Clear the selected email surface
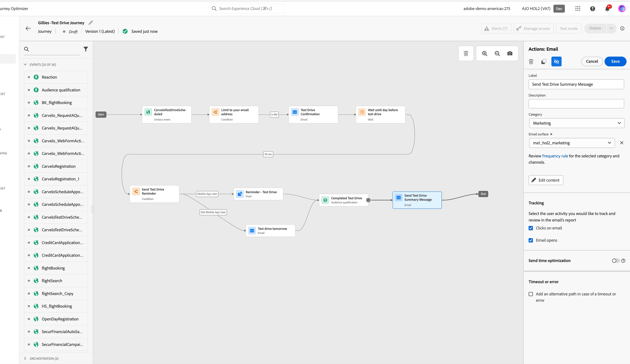630x364 pixels. [x=621, y=143]
